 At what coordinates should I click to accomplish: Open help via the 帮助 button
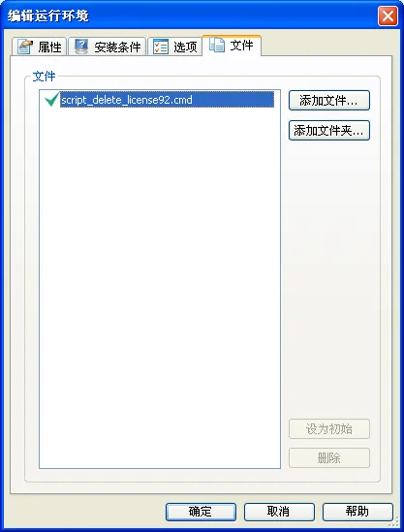(357, 512)
